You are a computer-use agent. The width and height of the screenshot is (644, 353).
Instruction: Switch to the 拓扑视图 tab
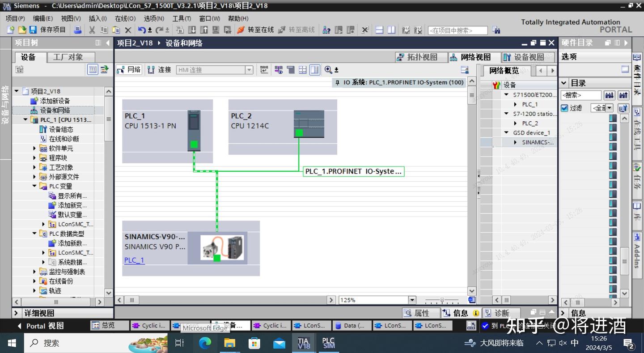tap(421, 57)
